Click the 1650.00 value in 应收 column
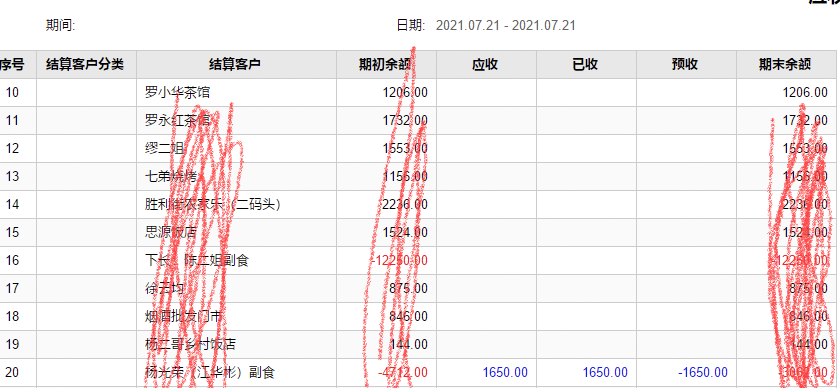The width and height of the screenshot is (840, 388). tap(505, 372)
